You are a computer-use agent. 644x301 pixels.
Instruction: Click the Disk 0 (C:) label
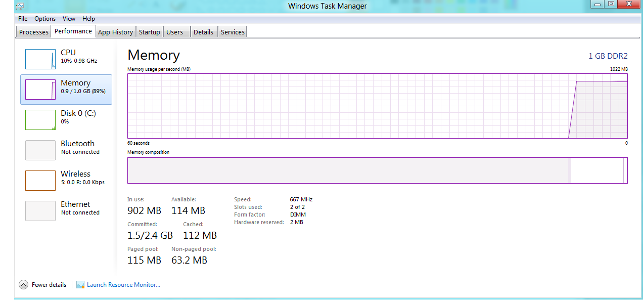(78, 113)
